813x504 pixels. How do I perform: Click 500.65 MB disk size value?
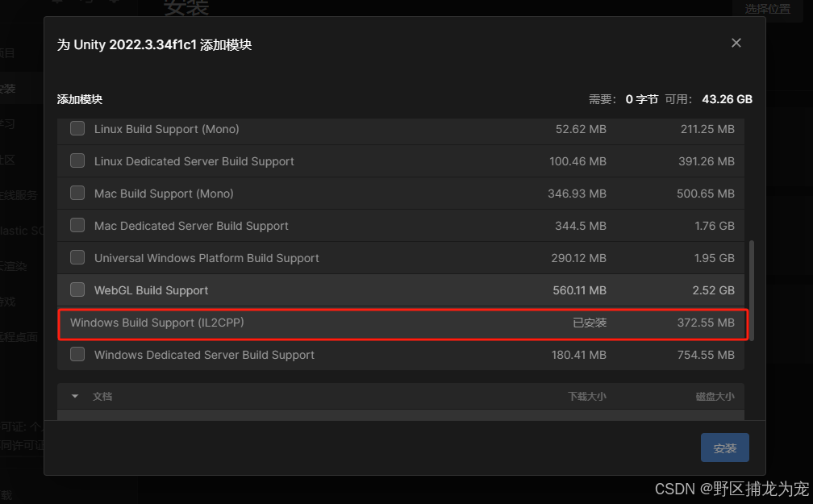point(706,194)
